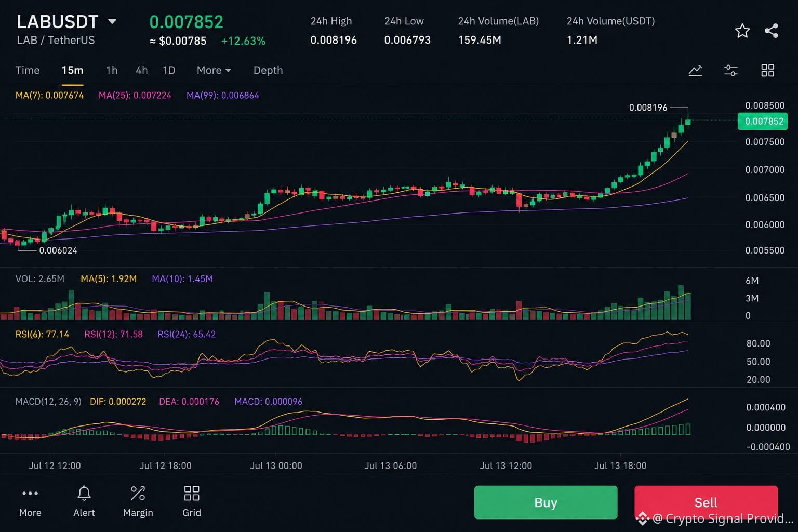
Task: Click the current price tag 0.007852 on axis
Action: point(763,122)
